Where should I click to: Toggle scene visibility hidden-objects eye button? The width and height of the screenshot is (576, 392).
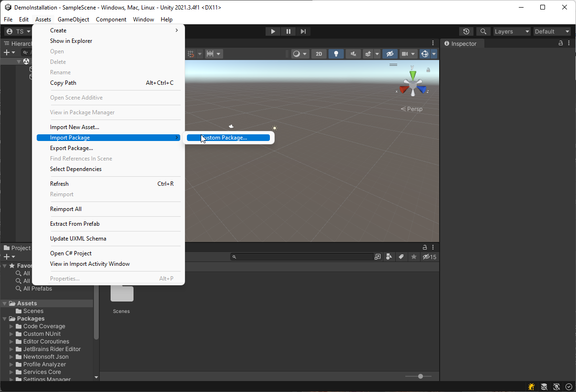coord(390,54)
